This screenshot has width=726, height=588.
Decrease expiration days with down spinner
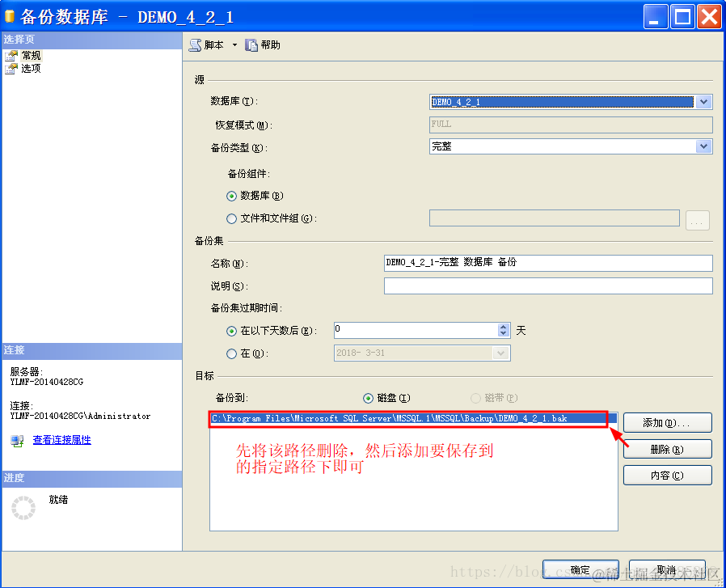point(504,333)
